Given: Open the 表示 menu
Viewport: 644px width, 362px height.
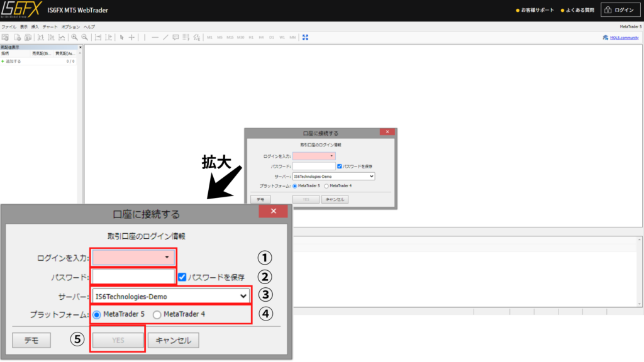Looking at the screenshot, I should click(x=24, y=27).
